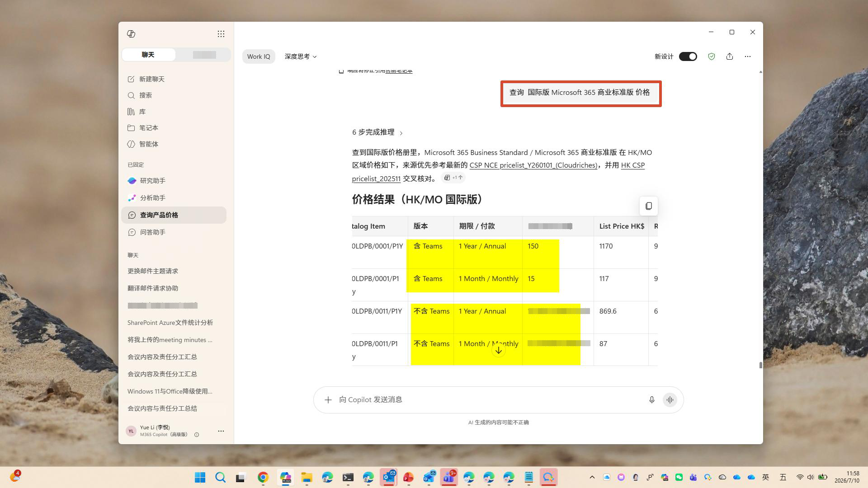Click the conversation vertical scrollbar thumb
The height and width of the screenshot is (488, 868).
(x=760, y=365)
